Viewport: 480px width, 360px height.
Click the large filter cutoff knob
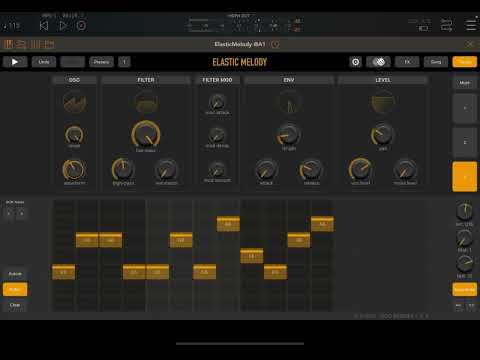pos(146,134)
